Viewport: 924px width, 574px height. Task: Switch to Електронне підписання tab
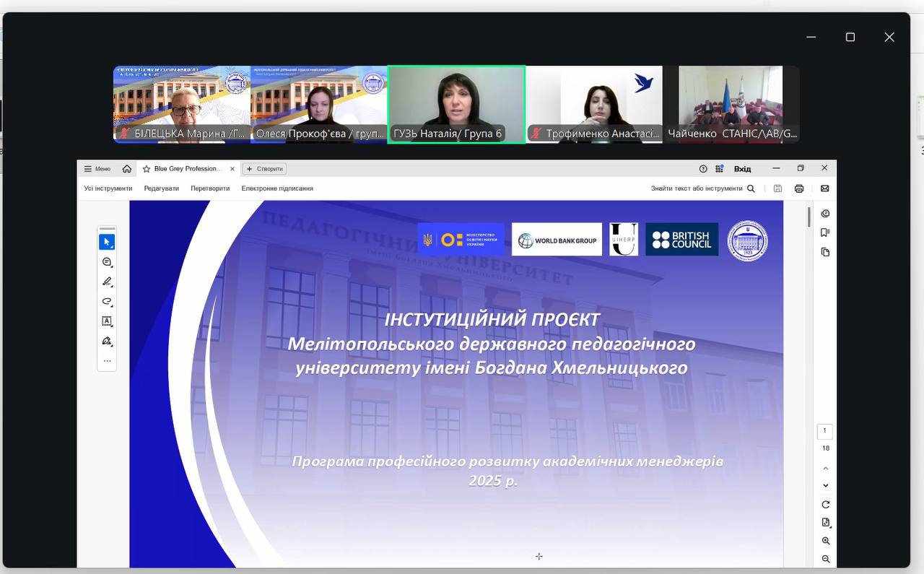tap(277, 188)
